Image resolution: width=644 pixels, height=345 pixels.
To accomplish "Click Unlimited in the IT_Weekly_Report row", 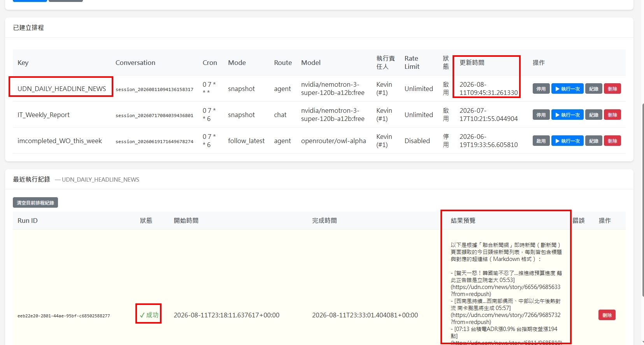I will (419, 115).
